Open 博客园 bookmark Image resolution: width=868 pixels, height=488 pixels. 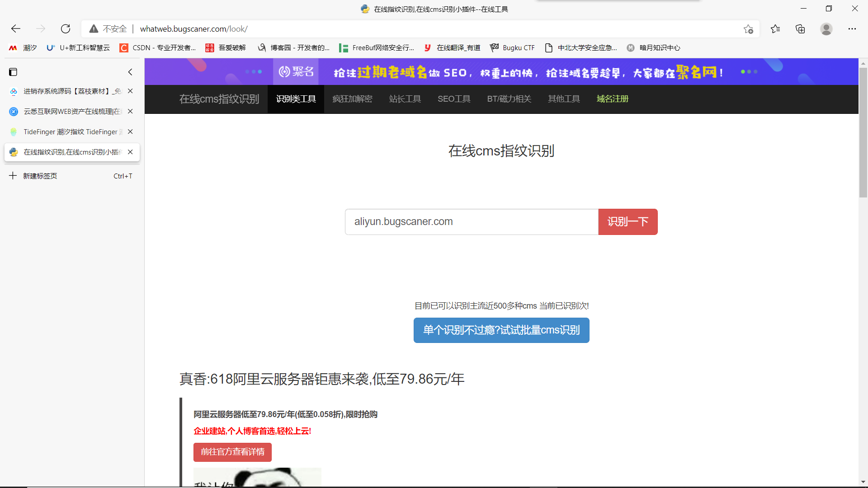[293, 47]
